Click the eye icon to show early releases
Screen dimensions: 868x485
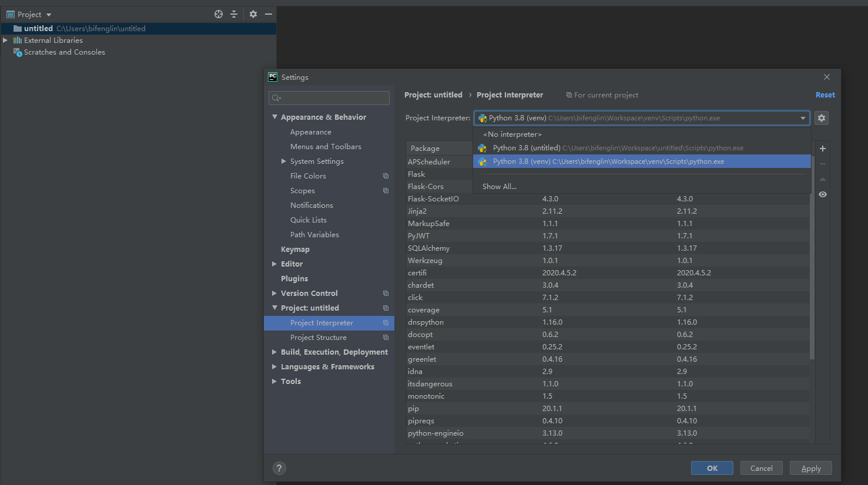[x=822, y=194]
